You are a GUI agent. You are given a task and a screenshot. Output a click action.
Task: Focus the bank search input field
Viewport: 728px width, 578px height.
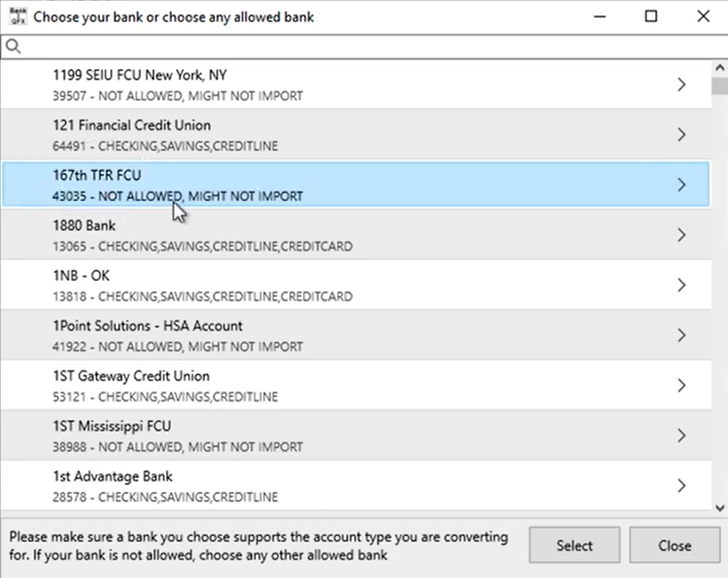(x=364, y=46)
